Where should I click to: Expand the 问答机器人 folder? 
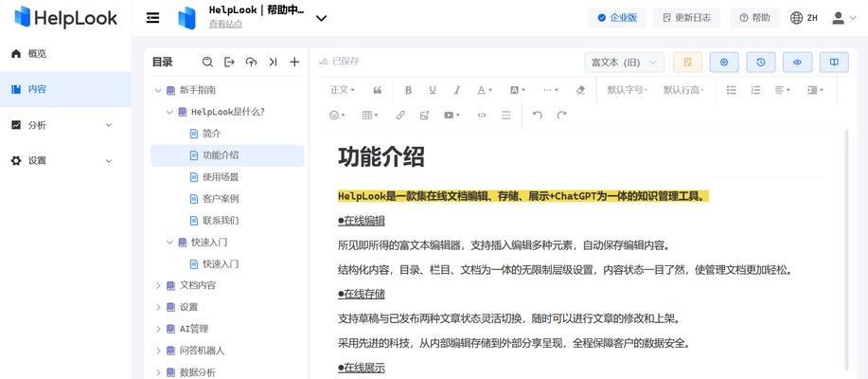158,351
